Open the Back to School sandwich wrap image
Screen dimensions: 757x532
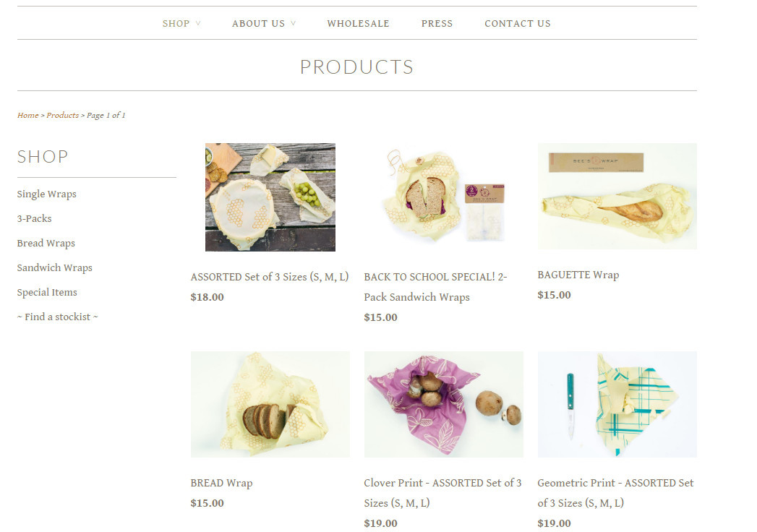pos(444,195)
